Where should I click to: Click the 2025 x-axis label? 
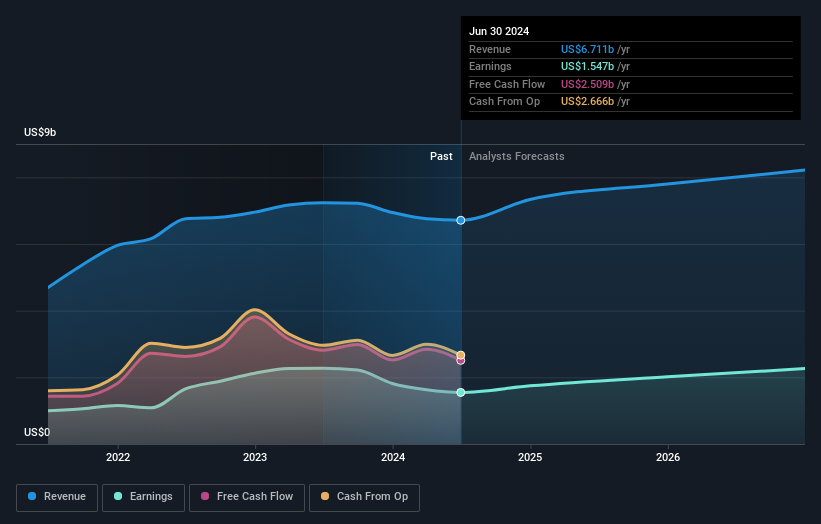click(530, 458)
